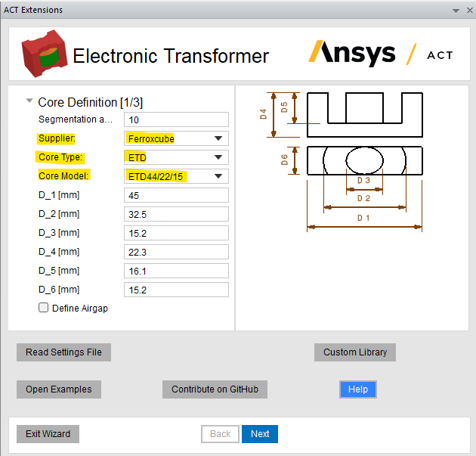Open the ACT Extensions panel options arrow

[456, 11]
